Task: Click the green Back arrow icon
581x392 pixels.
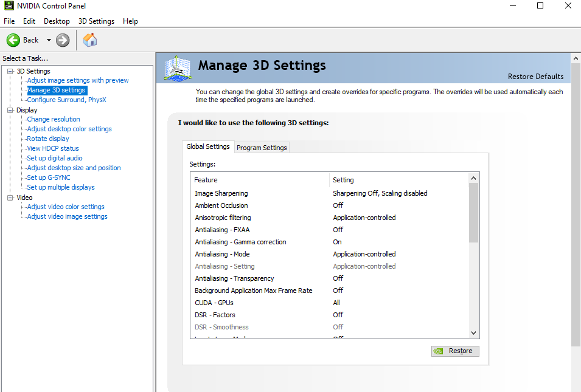Action: tap(13, 40)
